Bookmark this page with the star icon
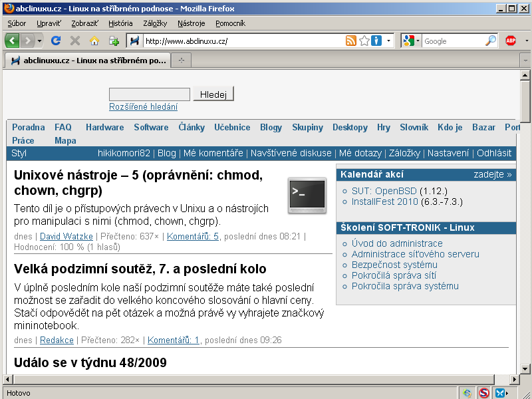The width and height of the screenshot is (532, 399). point(364,41)
